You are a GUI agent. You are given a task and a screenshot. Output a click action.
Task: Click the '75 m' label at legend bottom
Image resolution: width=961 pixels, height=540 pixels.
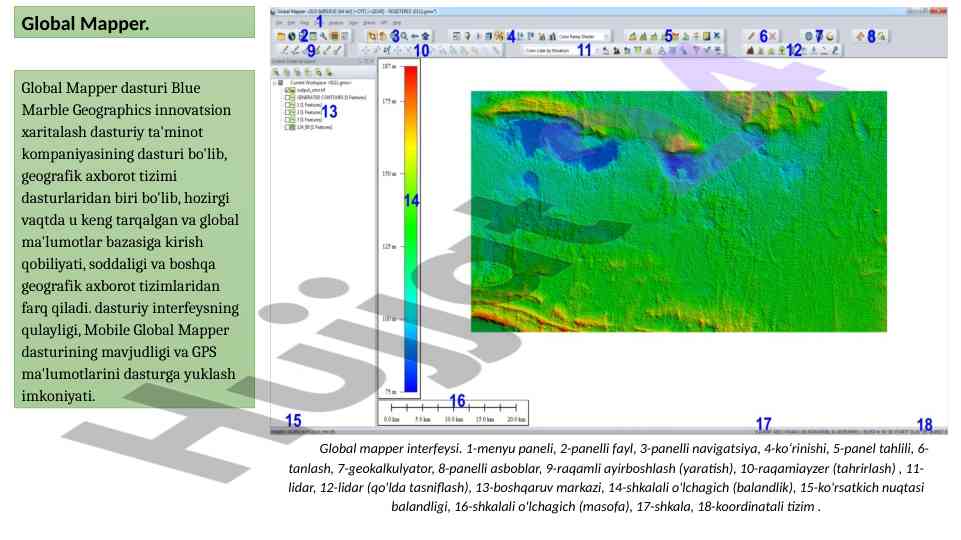(x=390, y=391)
